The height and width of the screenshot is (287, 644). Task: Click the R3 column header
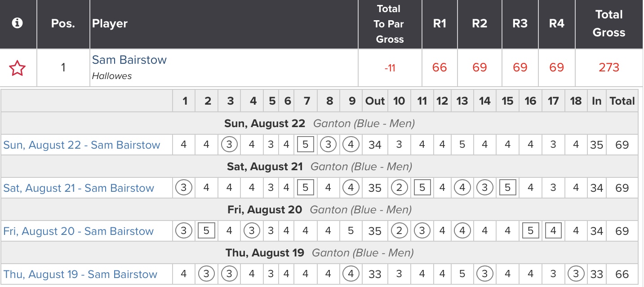coord(520,24)
